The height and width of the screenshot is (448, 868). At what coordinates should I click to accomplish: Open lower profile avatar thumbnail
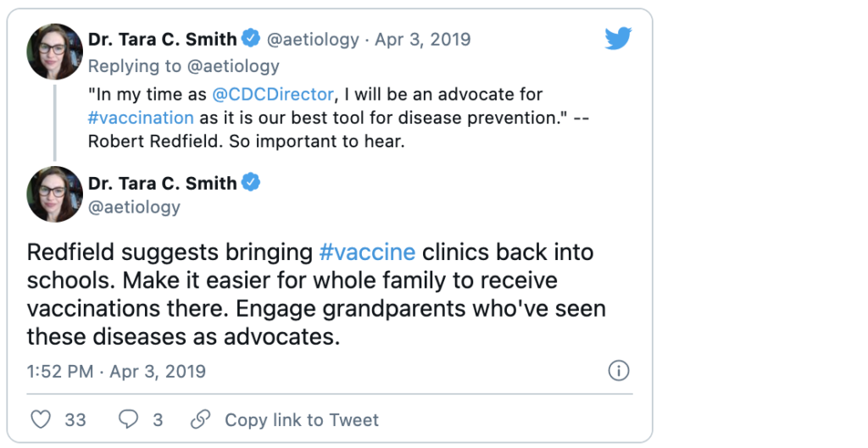pyautogui.click(x=54, y=194)
